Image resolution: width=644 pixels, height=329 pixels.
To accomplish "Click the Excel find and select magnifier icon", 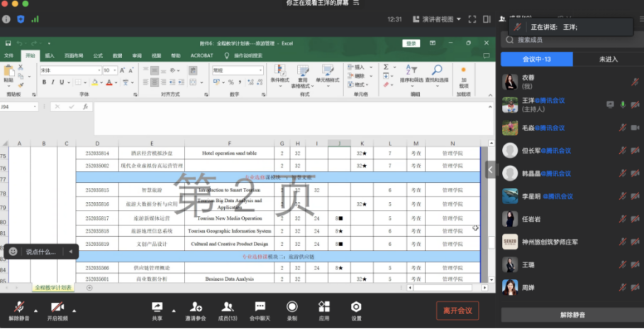I will pyautogui.click(x=437, y=69).
